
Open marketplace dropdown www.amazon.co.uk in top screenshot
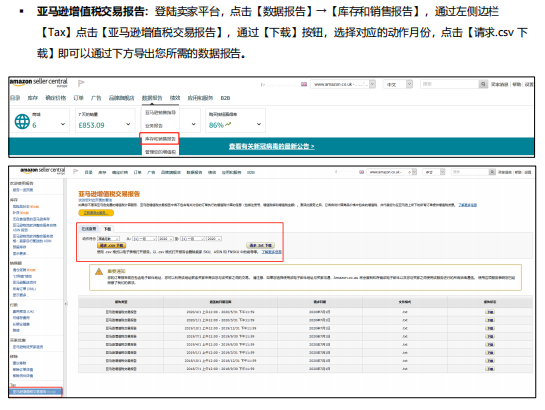click(343, 84)
